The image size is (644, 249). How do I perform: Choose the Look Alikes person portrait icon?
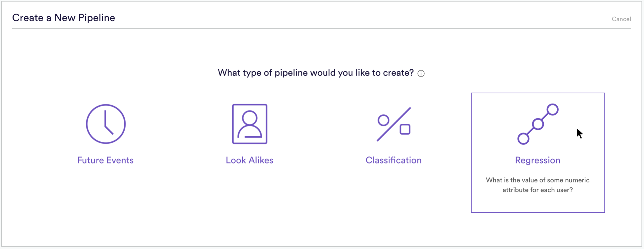click(249, 124)
